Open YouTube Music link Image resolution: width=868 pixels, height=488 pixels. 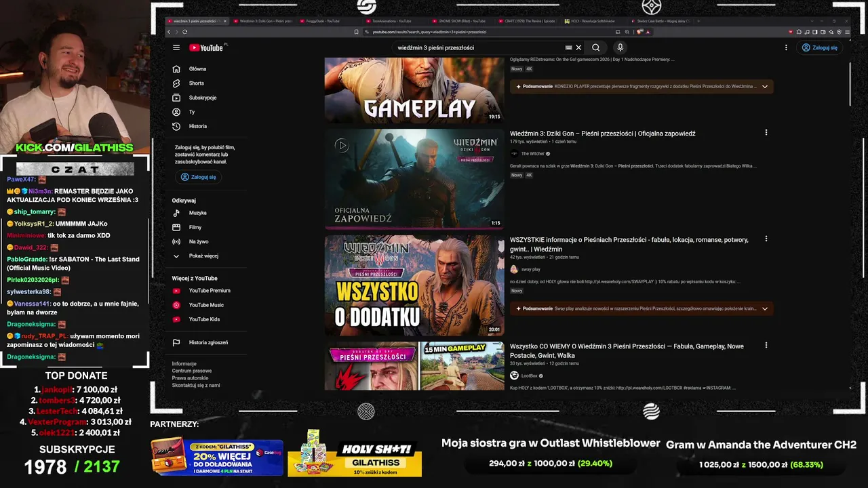pos(207,305)
